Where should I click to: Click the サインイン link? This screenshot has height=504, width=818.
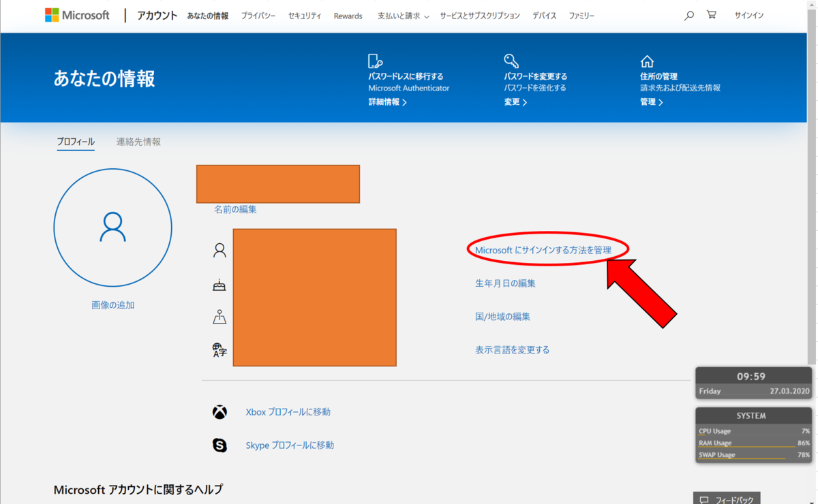pyautogui.click(x=748, y=16)
